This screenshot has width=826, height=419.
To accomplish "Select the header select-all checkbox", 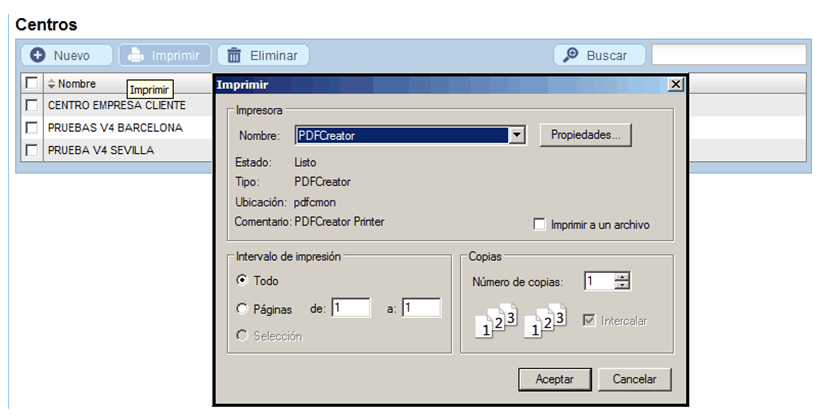I will tap(32, 83).
